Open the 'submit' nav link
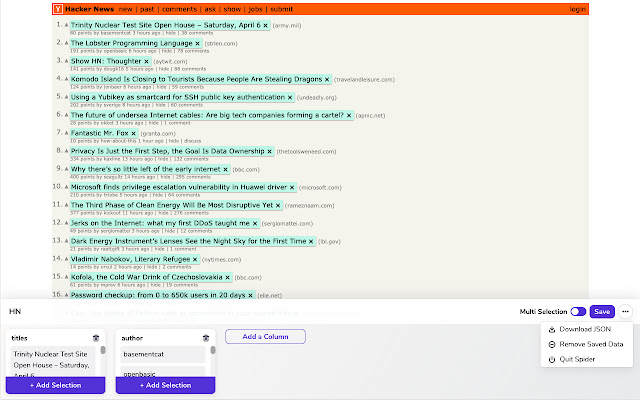This screenshot has height=400, width=640. pyautogui.click(x=282, y=9)
